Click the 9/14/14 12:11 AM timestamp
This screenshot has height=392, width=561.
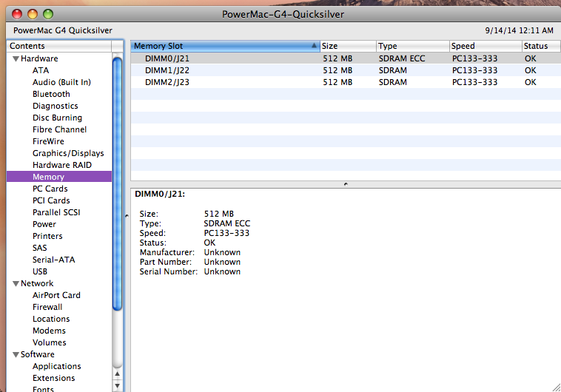click(519, 30)
